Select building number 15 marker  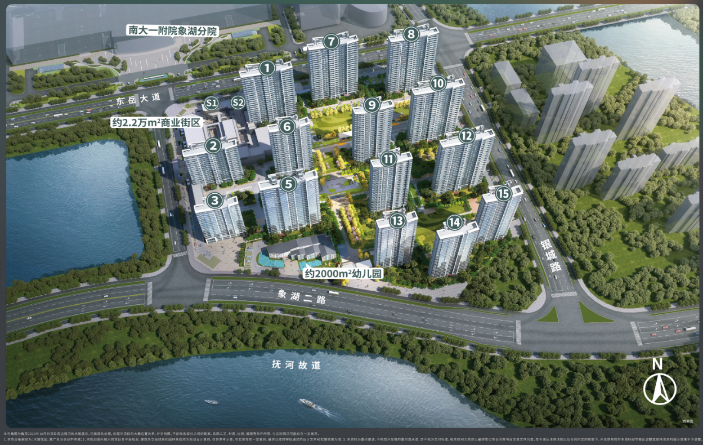(504, 194)
